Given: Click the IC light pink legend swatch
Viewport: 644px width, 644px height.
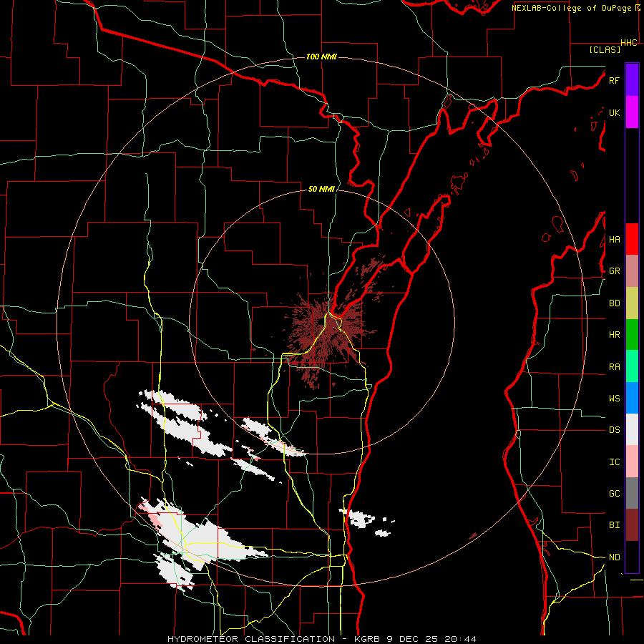Looking at the screenshot, I should (x=632, y=462).
